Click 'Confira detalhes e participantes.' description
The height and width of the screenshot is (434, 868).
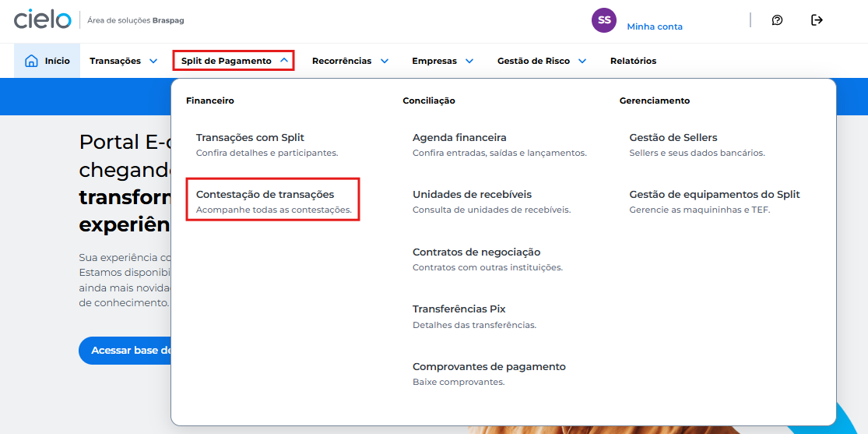267,153
